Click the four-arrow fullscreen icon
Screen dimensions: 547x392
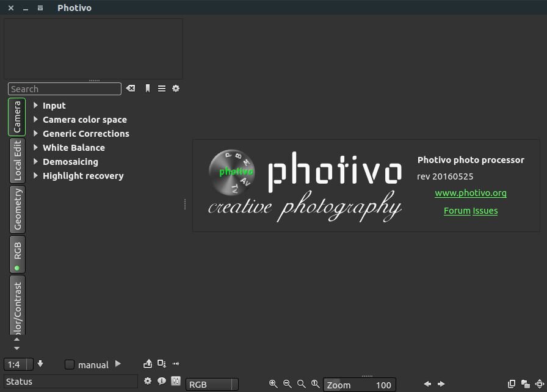[540, 384]
